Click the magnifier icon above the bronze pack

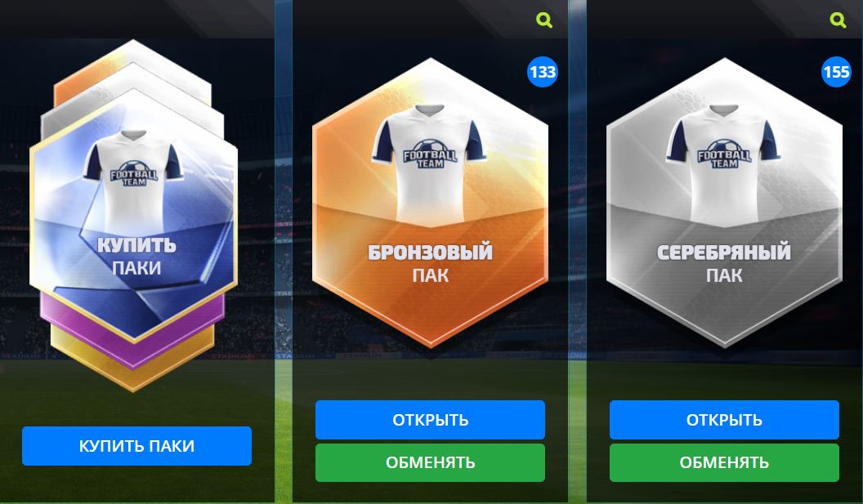[x=544, y=20]
